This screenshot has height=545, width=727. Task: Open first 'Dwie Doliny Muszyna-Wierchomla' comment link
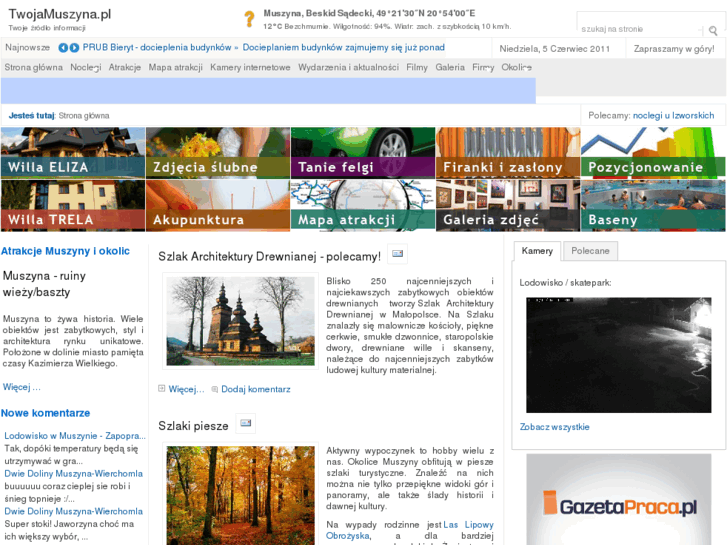point(73,474)
